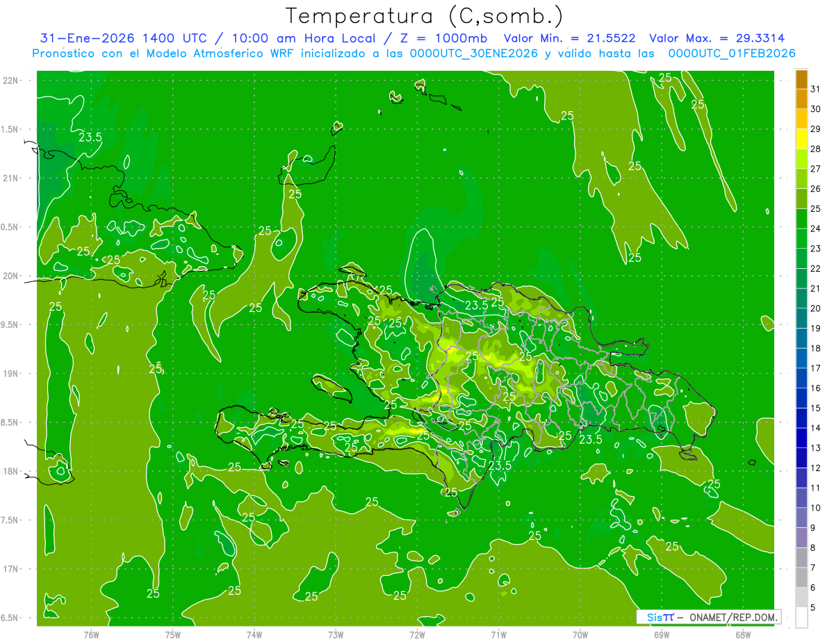Click the '19N' latitude axis label
Image resolution: width=834 pixels, height=644 pixels.
tap(10, 374)
